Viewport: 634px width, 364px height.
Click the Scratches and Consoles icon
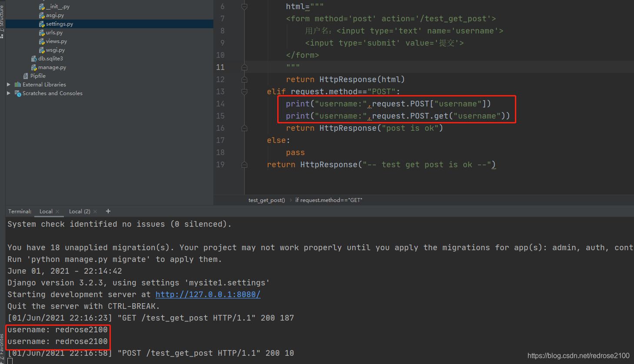click(18, 93)
